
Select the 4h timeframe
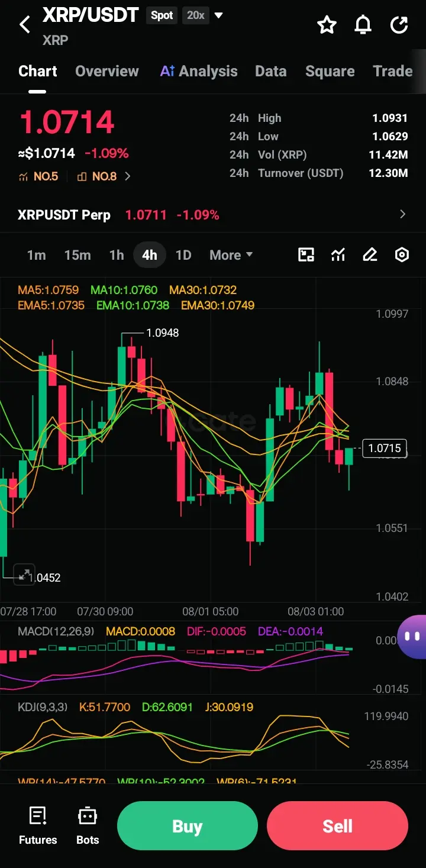(x=150, y=255)
